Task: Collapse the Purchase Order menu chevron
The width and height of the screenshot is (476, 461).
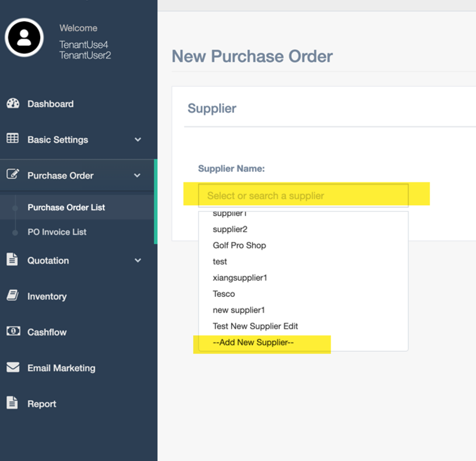Action: (137, 176)
